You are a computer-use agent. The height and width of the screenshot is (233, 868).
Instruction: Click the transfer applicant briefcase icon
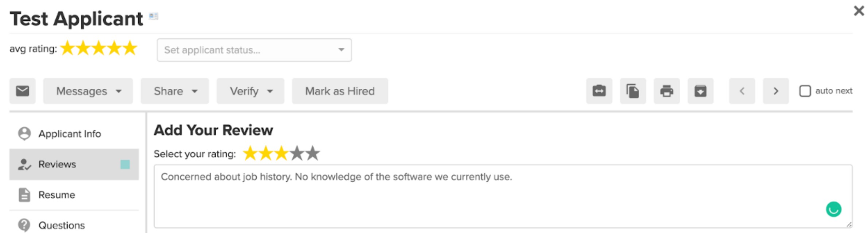click(600, 91)
